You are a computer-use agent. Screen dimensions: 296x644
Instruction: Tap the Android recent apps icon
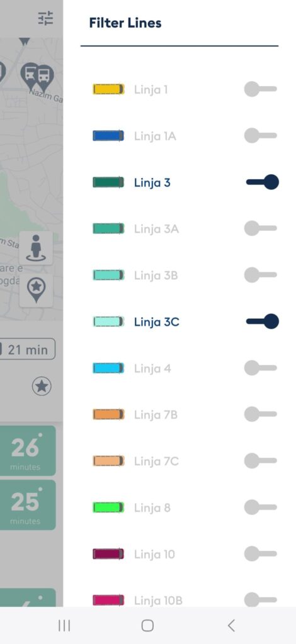64,626
